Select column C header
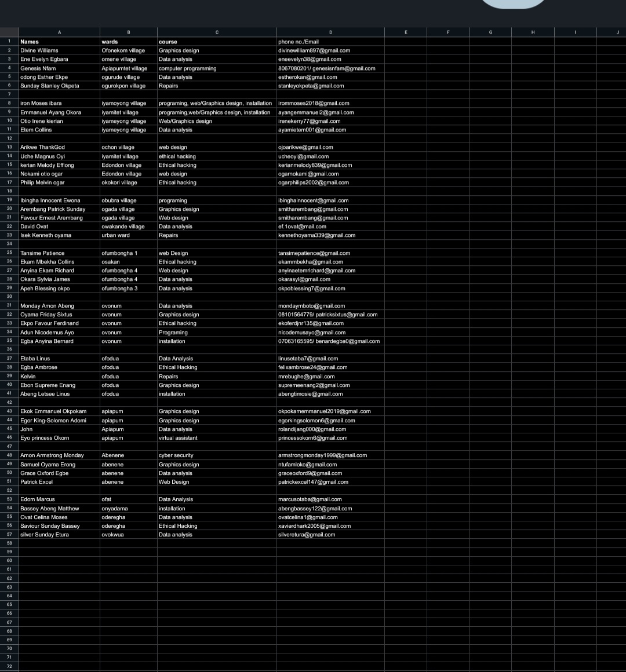This screenshot has height=672, width=626. (x=217, y=32)
